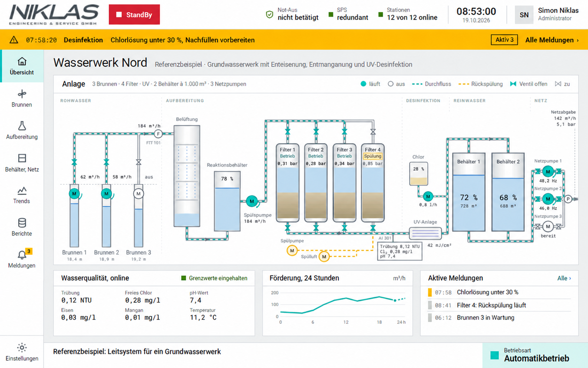Open the Trends view
The image size is (588, 368).
(22, 195)
